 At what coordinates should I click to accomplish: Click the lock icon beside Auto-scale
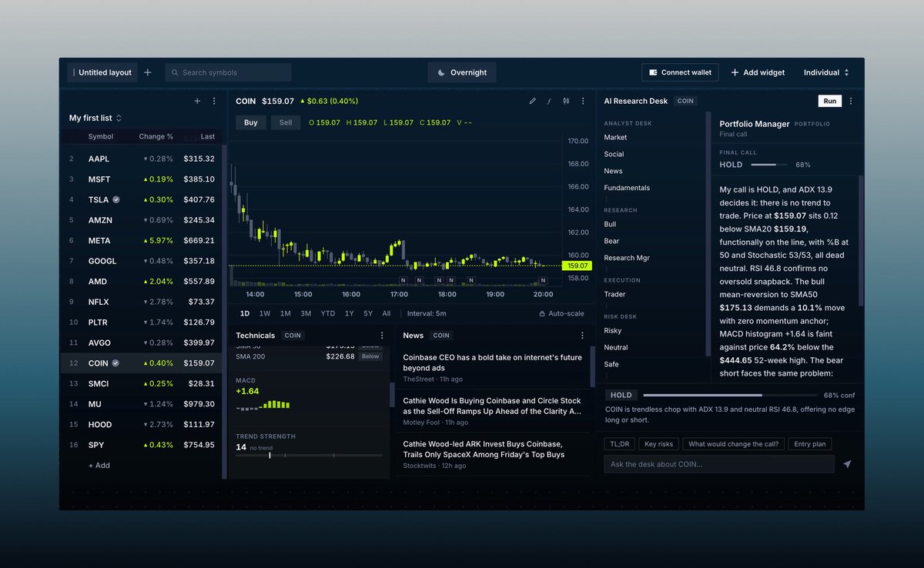coord(542,313)
